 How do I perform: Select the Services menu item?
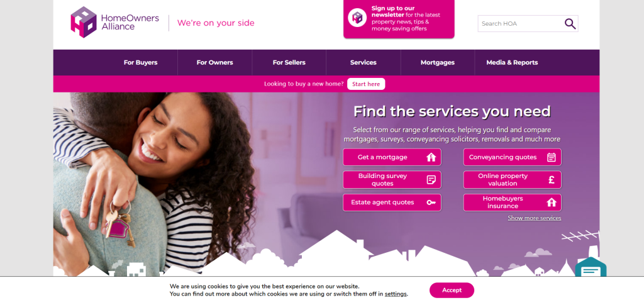click(364, 62)
